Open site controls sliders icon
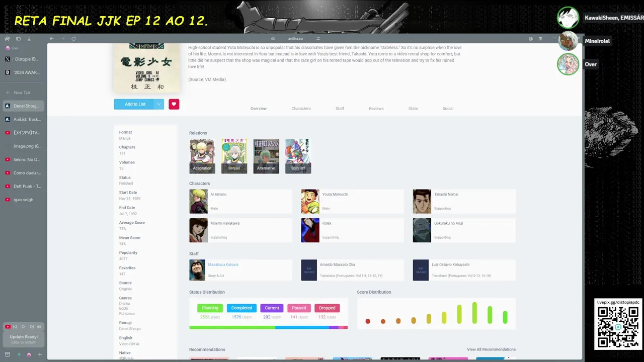The image size is (644, 362). (x=318, y=39)
